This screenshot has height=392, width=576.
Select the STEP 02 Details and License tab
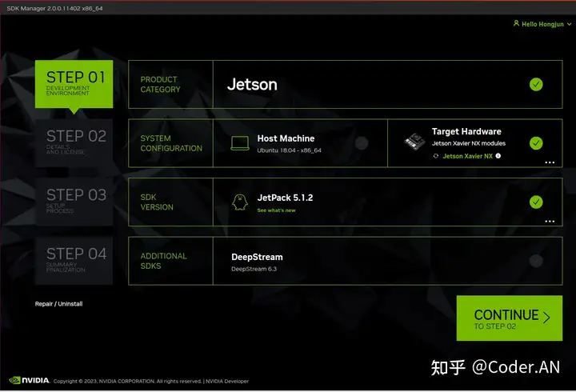(74, 143)
